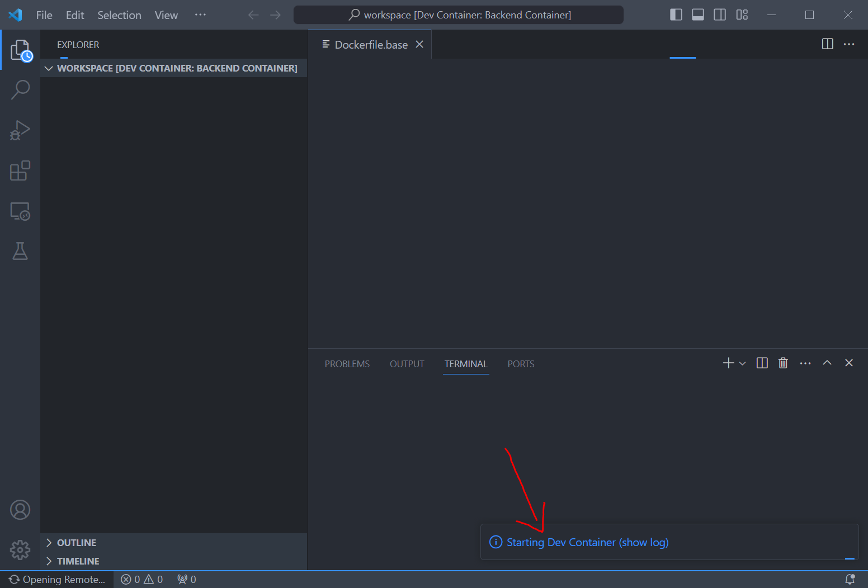Viewport: 868px width, 588px height.
Task: Select the TERMINAL panel tab
Action: point(466,364)
